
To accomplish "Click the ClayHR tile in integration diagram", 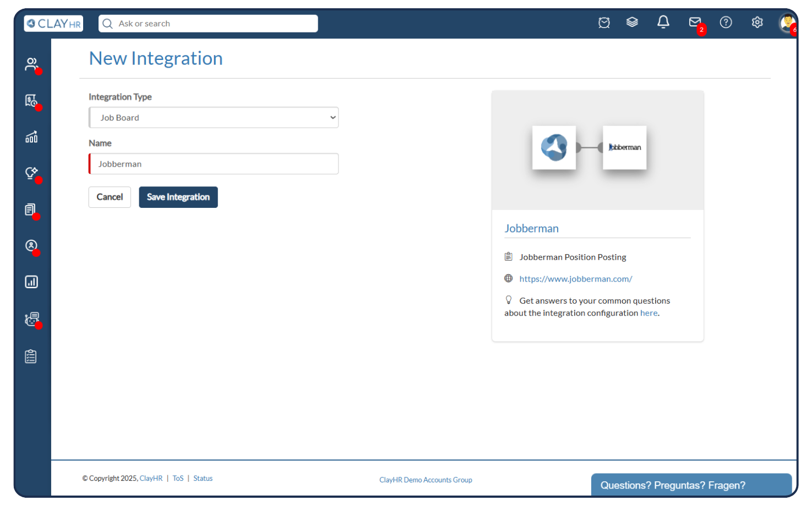I will [554, 147].
